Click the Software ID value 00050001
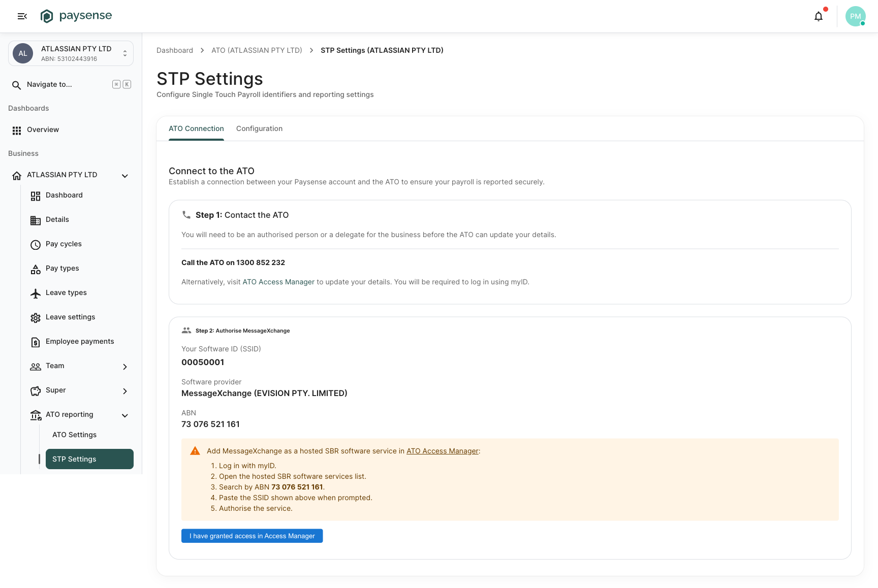This screenshot has height=588, width=878. pos(203,362)
